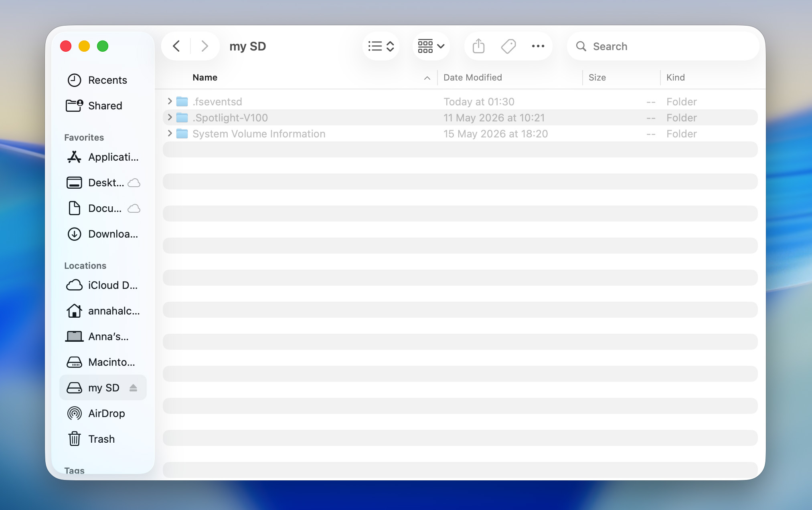
Task: Go forward with the forward arrow
Action: (205, 46)
